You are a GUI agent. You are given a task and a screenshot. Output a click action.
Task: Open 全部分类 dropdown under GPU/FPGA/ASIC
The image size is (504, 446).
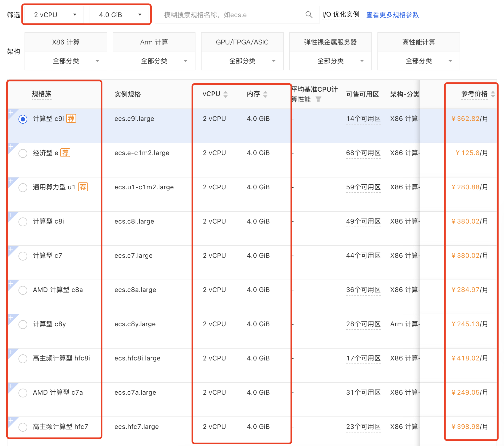(242, 61)
